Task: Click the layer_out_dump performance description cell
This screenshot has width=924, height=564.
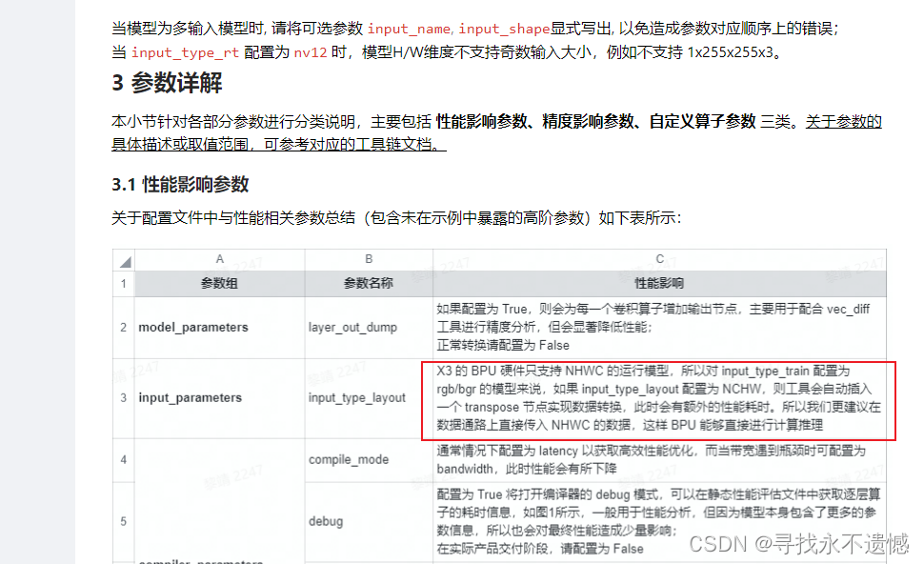Action: 659,327
